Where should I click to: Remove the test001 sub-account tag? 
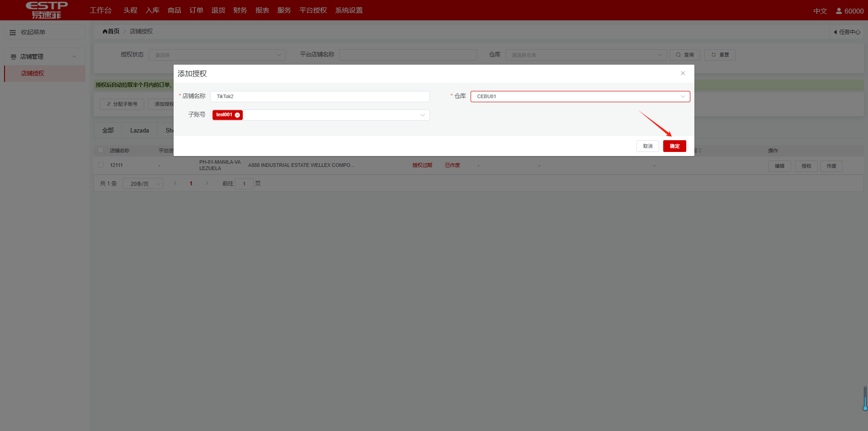(237, 115)
